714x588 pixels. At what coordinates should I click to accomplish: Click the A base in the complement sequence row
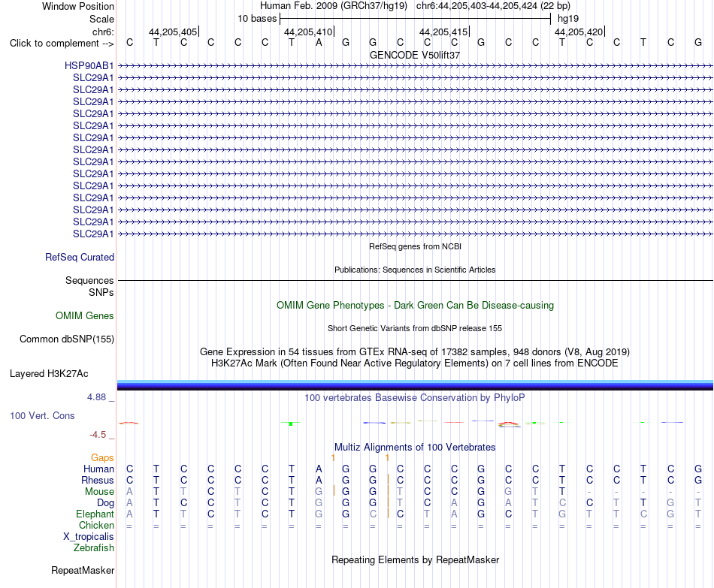(319, 43)
